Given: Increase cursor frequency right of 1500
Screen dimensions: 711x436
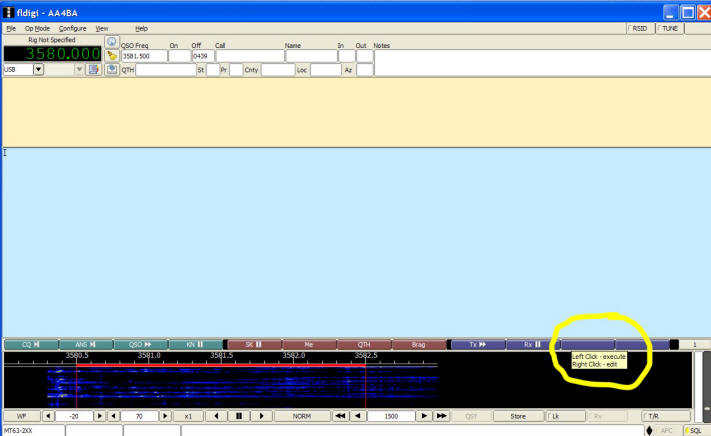Looking at the screenshot, I should click(x=424, y=416).
